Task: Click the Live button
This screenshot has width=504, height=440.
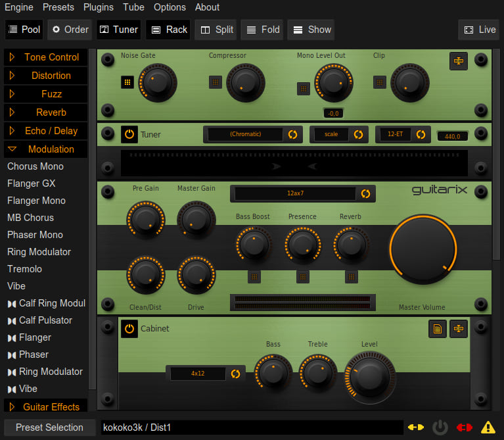Action: point(480,30)
